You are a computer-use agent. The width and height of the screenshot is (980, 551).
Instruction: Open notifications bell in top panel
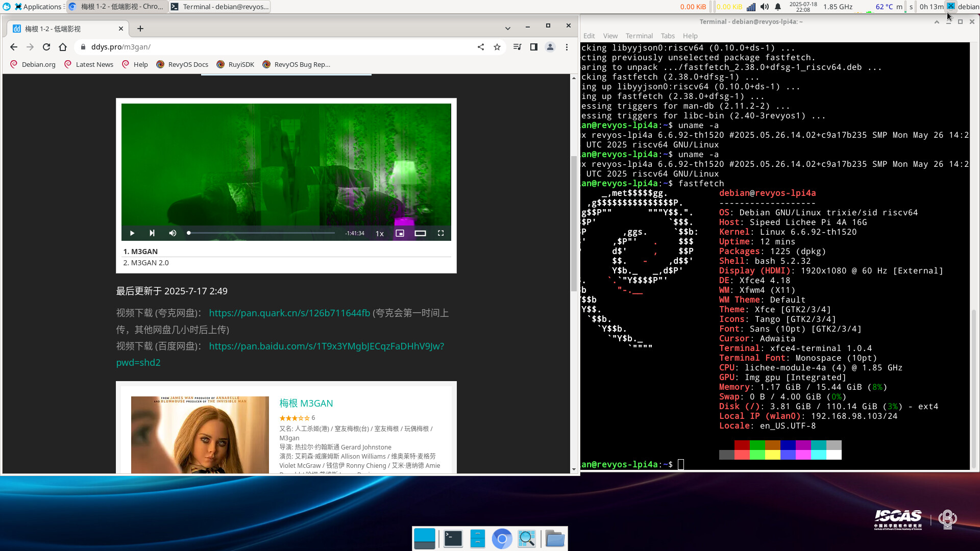(x=777, y=7)
